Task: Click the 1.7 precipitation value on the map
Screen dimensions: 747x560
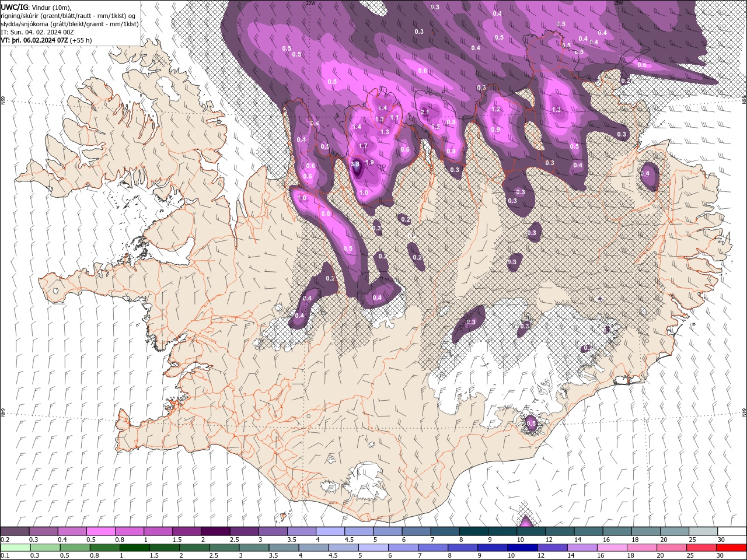Action: [363, 146]
